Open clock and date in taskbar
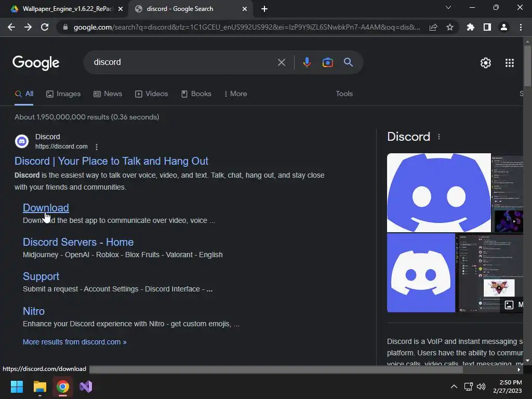Screen dimensions: 532x399 507,387
